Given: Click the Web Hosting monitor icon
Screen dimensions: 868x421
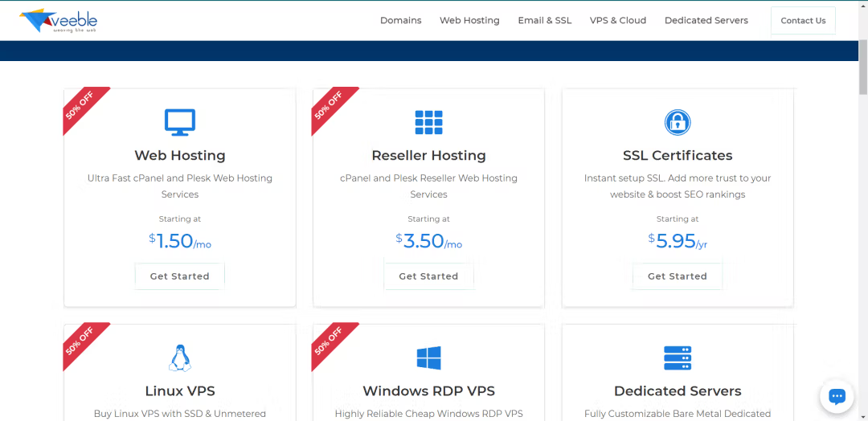Looking at the screenshot, I should coord(180,122).
